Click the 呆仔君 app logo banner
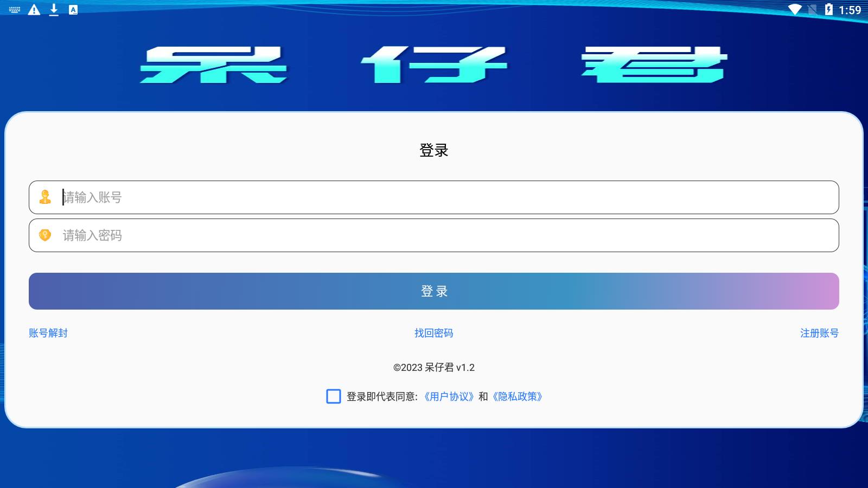Image resolution: width=868 pixels, height=488 pixels. [x=434, y=65]
